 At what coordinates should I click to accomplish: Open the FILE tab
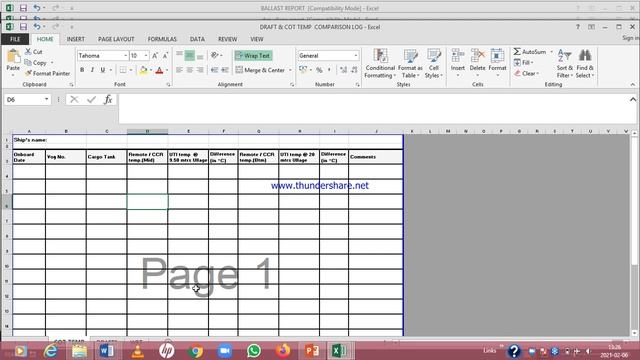(x=15, y=39)
